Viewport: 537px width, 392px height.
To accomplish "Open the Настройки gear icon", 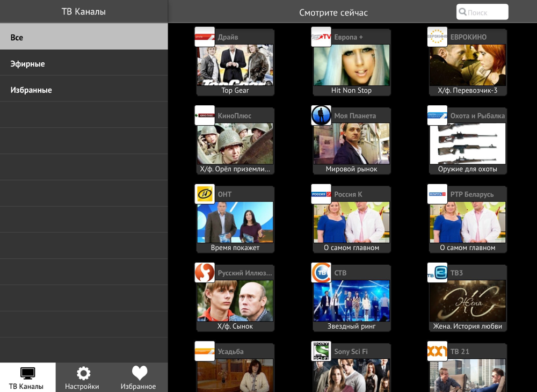I will point(83,373).
